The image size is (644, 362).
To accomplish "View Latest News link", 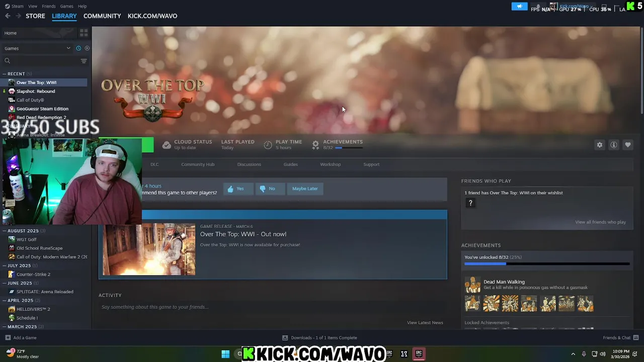I will click(x=425, y=323).
